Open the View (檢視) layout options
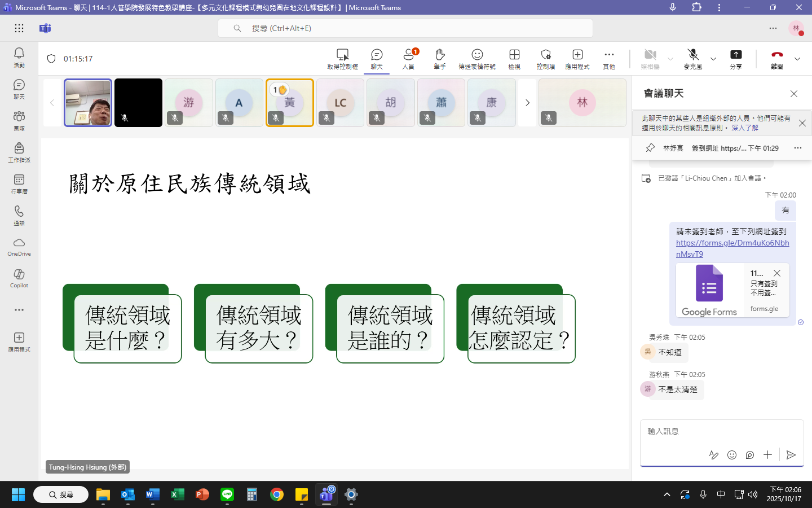Screen dimensions: 812x508 (514, 55)
